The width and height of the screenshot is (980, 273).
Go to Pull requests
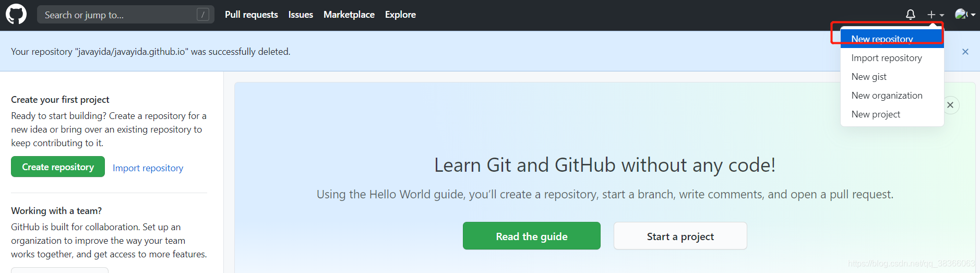[x=251, y=15]
